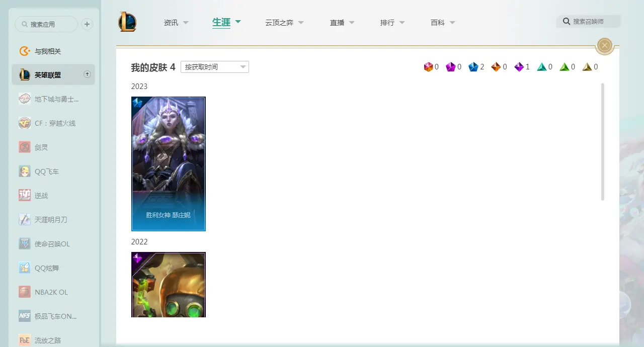Open 剑灵 game icon
This screenshot has height=347, width=644.
tap(25, 147)
